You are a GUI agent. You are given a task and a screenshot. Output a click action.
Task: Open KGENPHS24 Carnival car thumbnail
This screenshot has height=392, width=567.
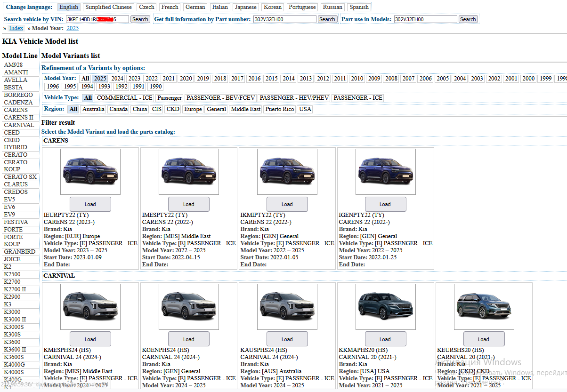pos(189,307)
